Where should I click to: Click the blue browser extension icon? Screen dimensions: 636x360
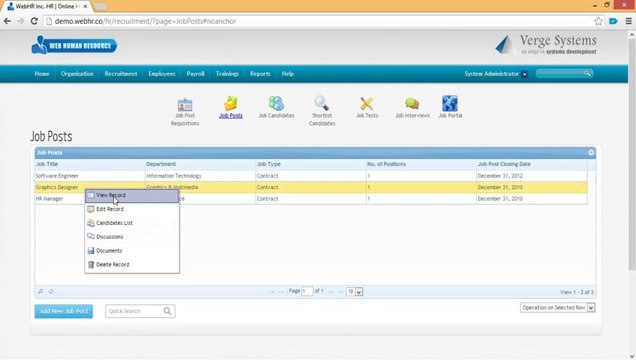pos(613,21)
